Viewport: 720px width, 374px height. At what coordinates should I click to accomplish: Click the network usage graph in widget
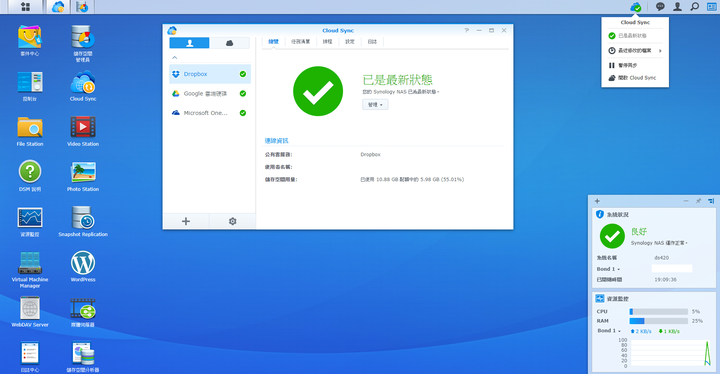[x=671, y=353]
